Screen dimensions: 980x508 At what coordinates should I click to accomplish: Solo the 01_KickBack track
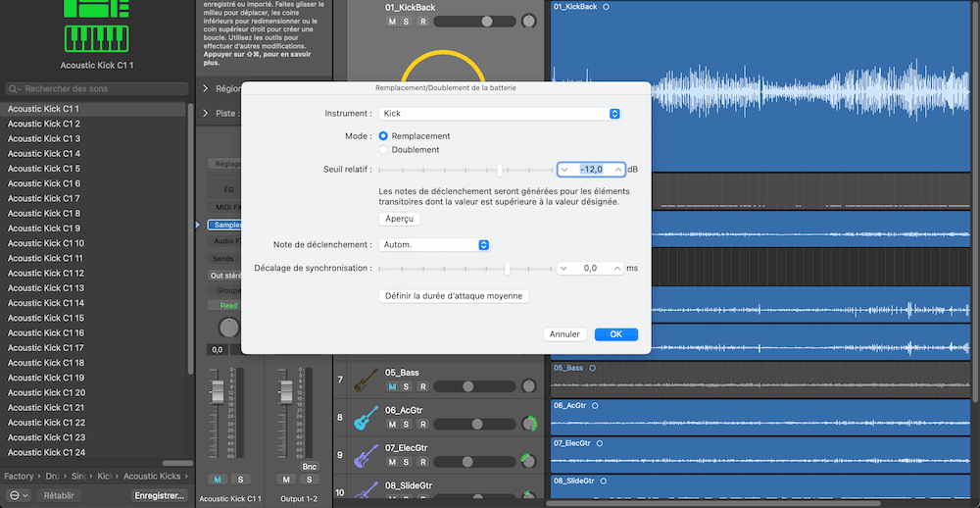(407, 22)
